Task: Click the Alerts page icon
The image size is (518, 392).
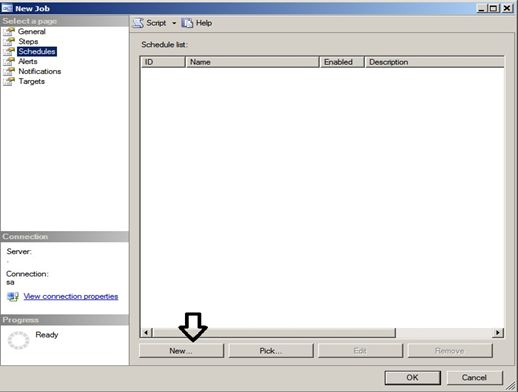Action: pos(9,61)
